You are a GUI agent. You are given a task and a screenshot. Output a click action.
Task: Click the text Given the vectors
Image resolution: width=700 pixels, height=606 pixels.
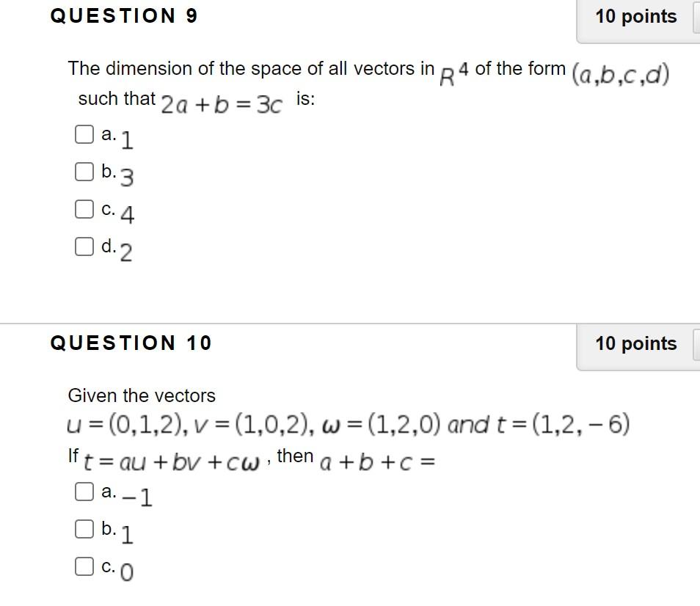tap(142, 395)
